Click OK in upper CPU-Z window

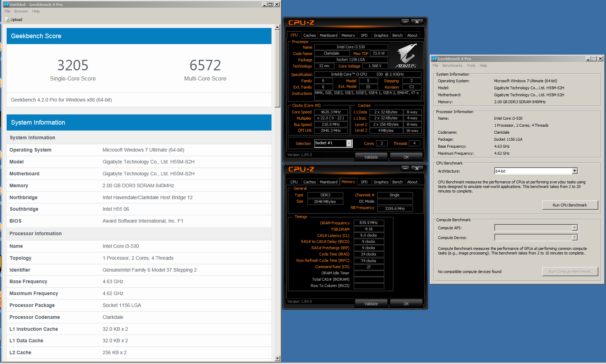pyautogui.click(x=406, y=157)
